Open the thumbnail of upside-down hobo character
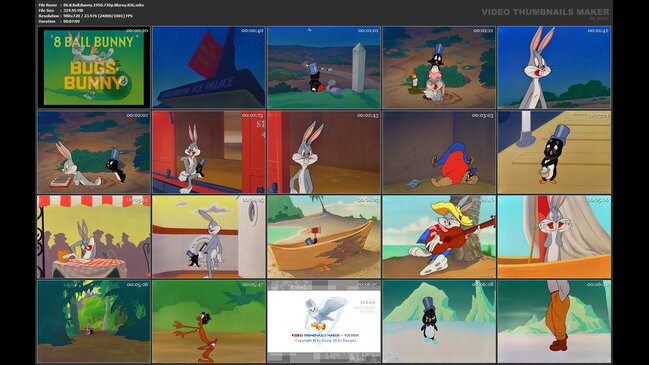Image resolution: width=649 pixels, height=365 pixels. (439, 152)
